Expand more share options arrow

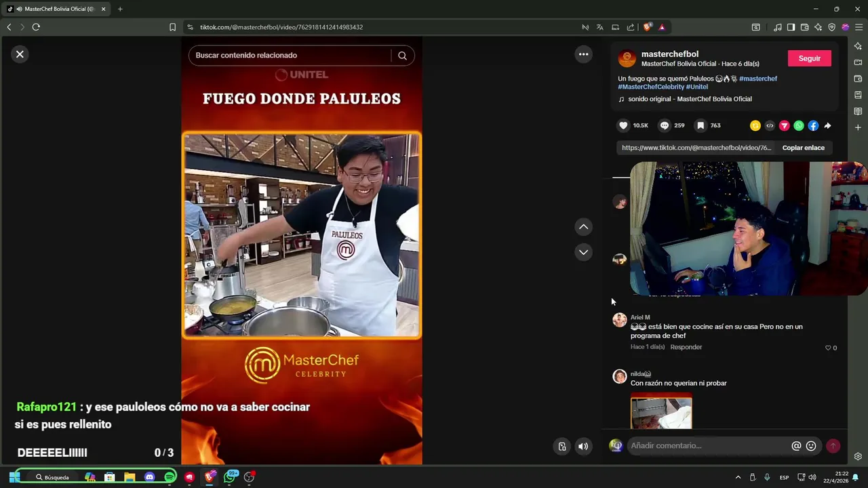click(x=827, y=125)
